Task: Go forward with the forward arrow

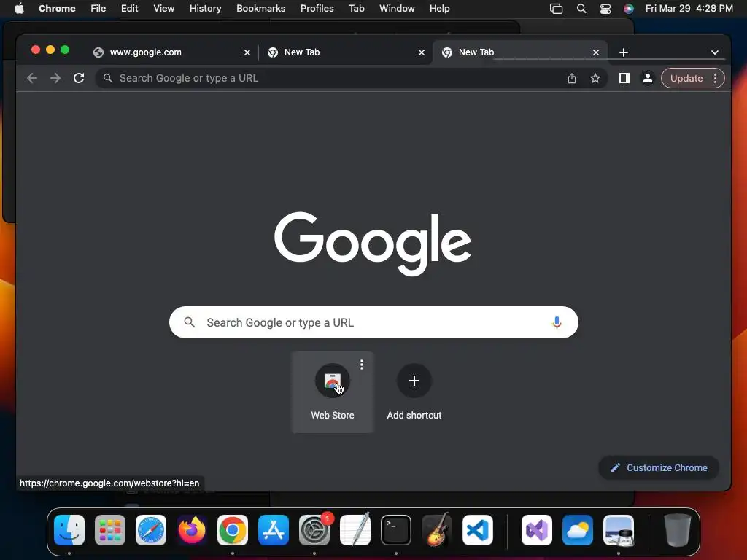Action: click(55, 78)
